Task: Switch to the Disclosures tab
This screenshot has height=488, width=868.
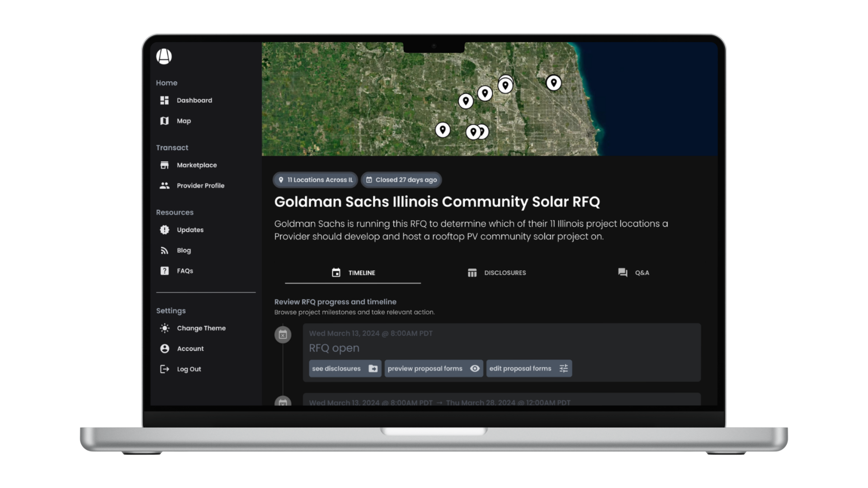Action: [496, 273]
